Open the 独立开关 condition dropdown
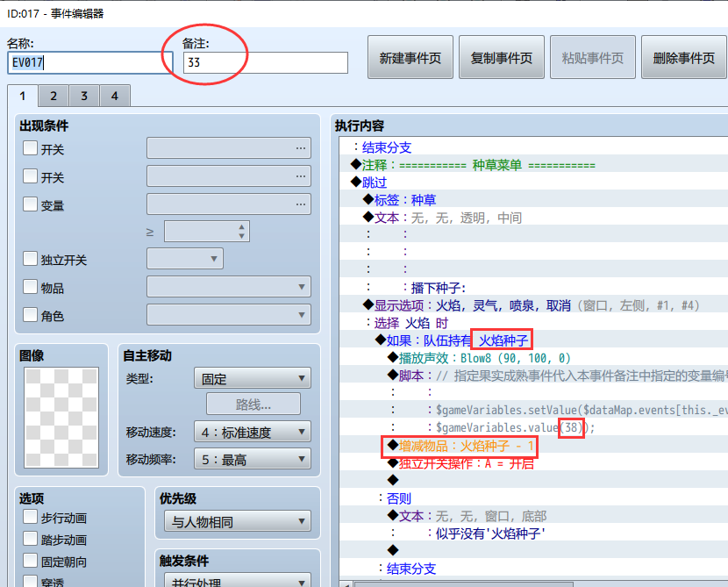 185,259
